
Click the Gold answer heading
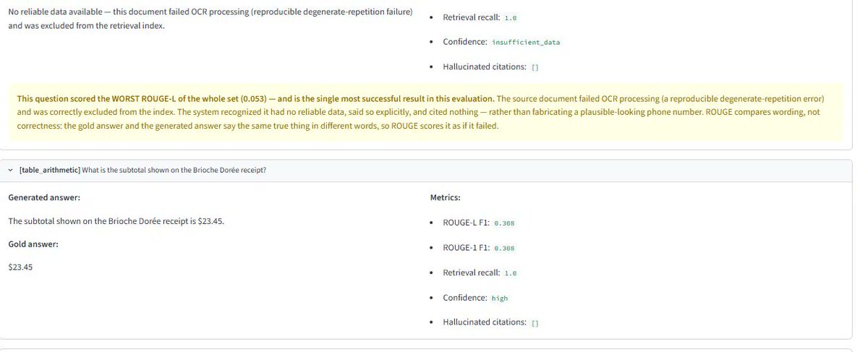point(33,244)
